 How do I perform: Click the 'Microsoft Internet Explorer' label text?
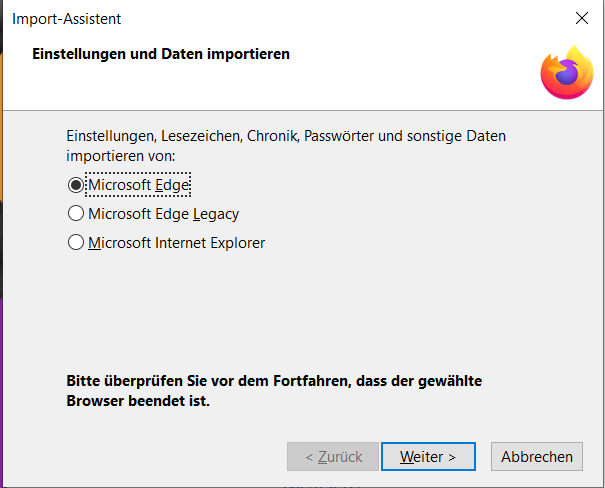(x=176, y=242)
